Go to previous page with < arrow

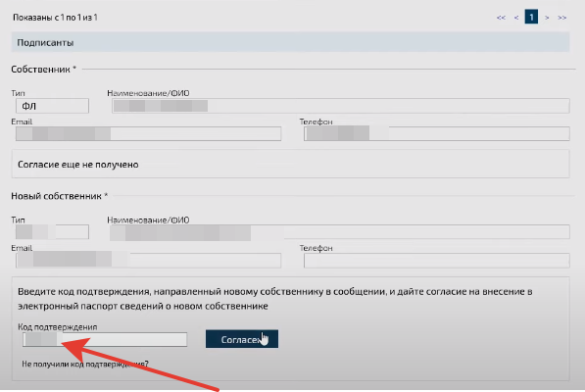[516, 18]
